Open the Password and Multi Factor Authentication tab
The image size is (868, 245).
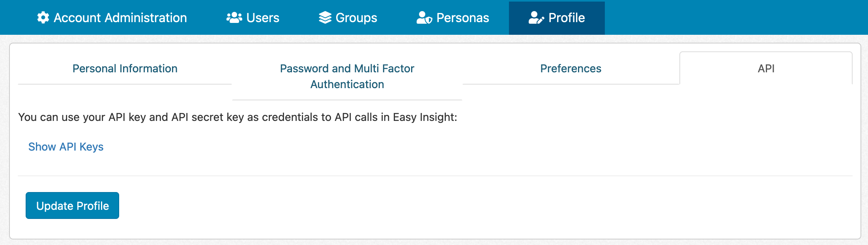[x=347, y=76]
